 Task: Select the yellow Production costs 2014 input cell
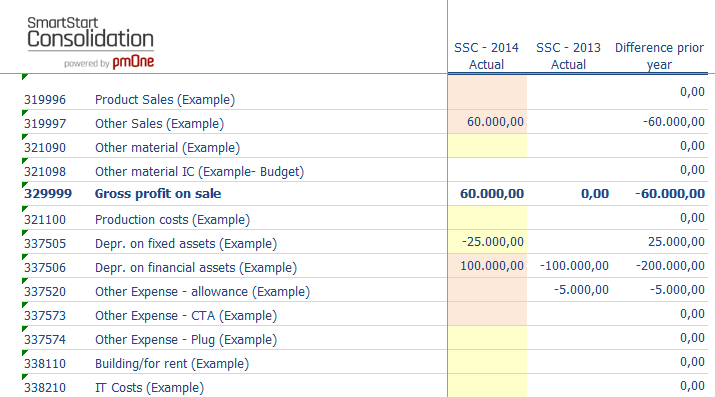pyautogui.click(x=487, y=218)
